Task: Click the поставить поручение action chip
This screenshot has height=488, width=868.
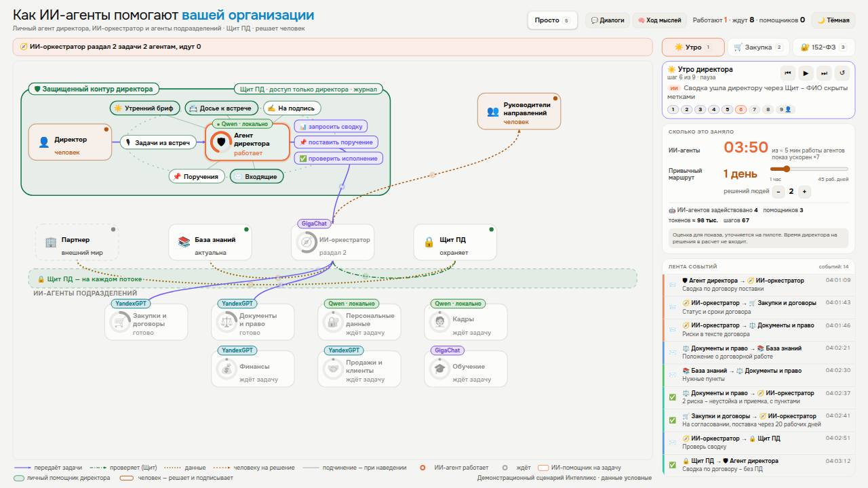Action: pos(336,142)
